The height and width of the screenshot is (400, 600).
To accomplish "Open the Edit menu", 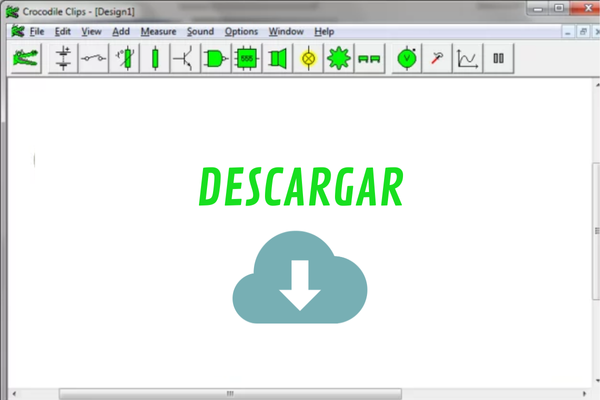I will tap(63, 31).
